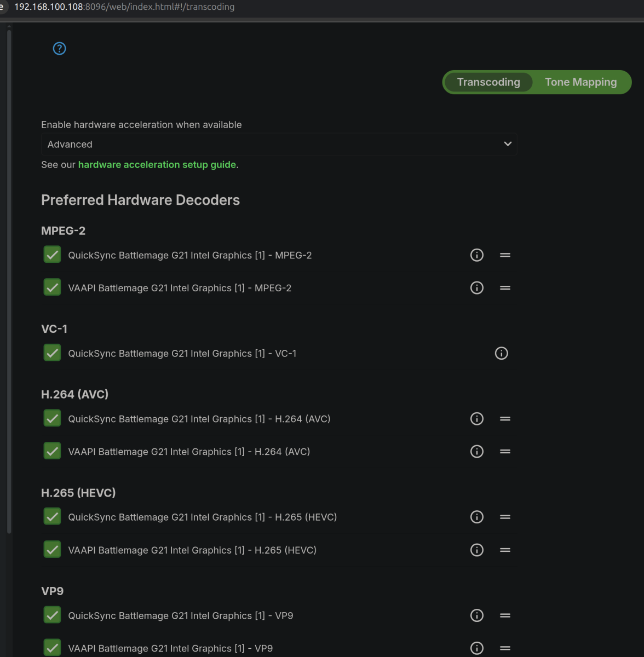
Task: Open the hardware acceleration setup guide link
Action: 157,164
